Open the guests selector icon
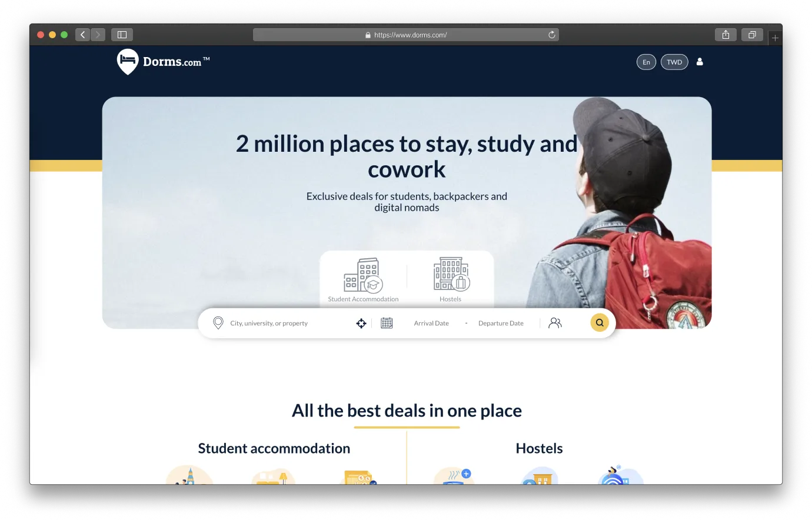The image size is (812, 520). click(555, 323)
